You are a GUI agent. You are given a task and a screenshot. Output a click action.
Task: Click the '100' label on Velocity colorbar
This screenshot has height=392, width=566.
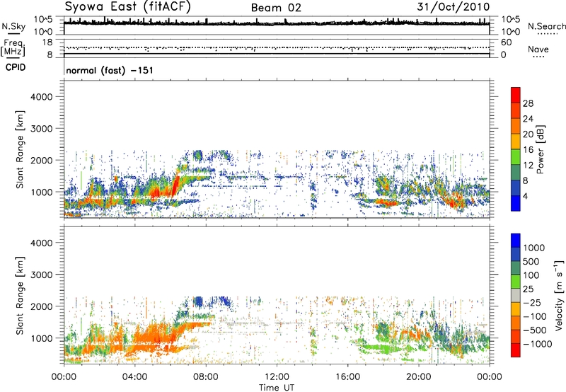pyautogui.click(x=531, y=275)
